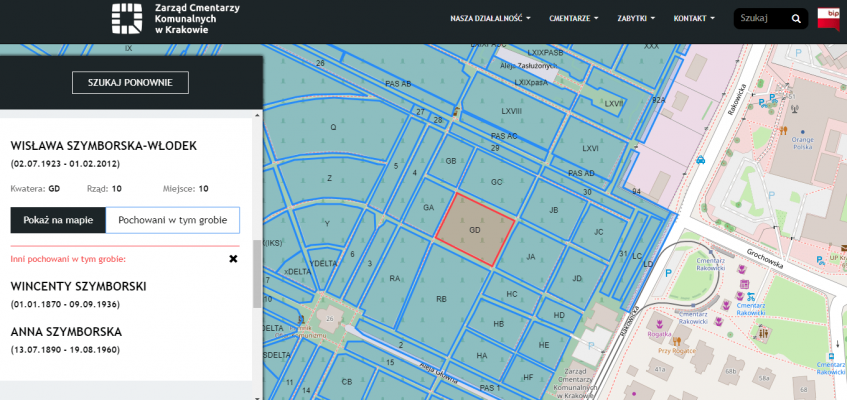Click the blue car icon on Rakowicka street

(701, 159)
